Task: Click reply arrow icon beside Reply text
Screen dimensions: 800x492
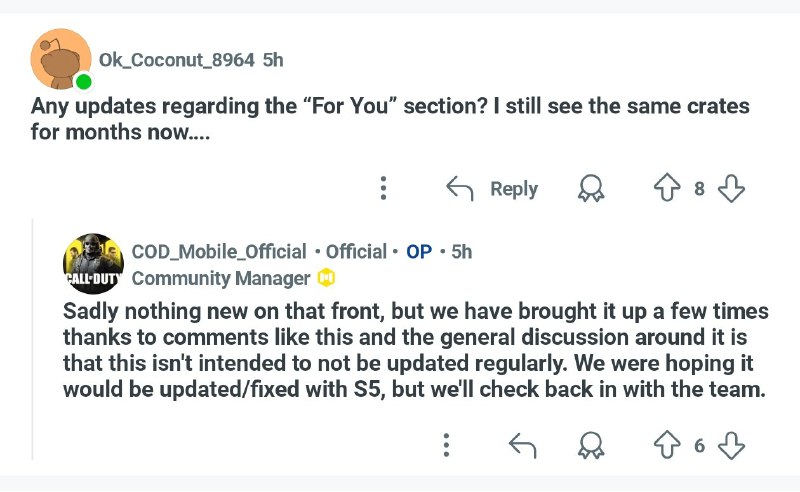Action: tap(460, 188)
